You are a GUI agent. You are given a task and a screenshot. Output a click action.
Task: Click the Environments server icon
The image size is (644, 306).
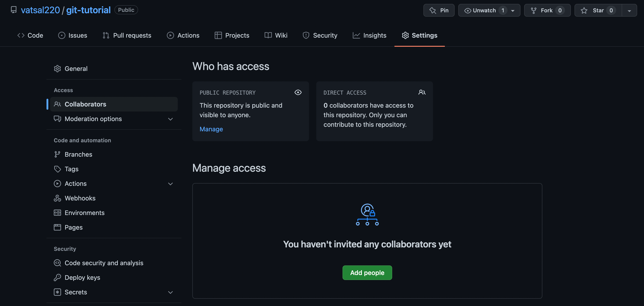57,213
